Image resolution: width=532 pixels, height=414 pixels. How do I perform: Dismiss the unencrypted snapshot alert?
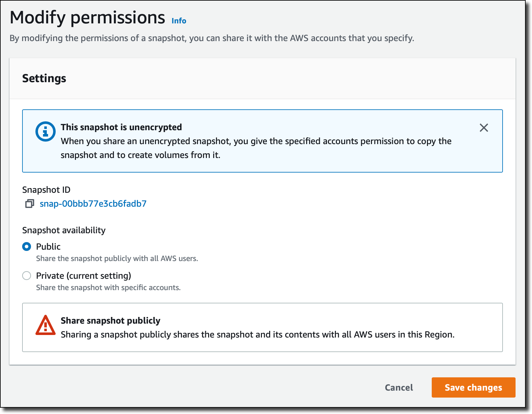[x=484, y=128]
